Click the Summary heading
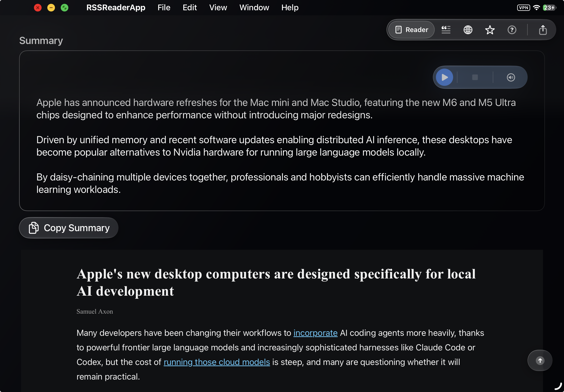564x392 pixels. 41,41
